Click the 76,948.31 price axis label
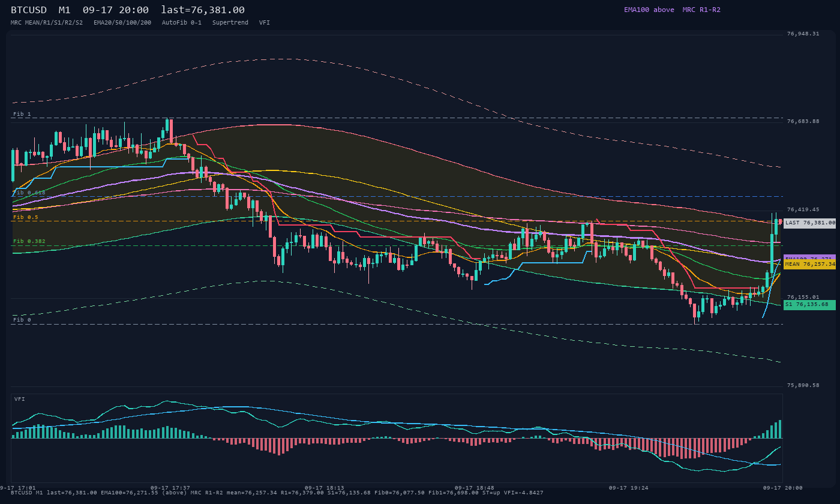Image resolution: width=840 pixels, height=504 pixels. coord(803,34)
